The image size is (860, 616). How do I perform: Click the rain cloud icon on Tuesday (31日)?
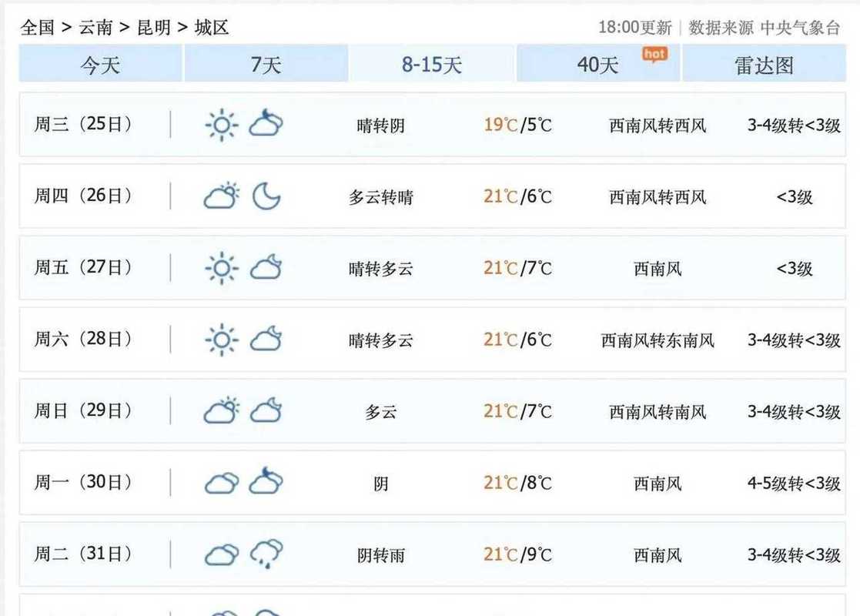tap(265, 554)
